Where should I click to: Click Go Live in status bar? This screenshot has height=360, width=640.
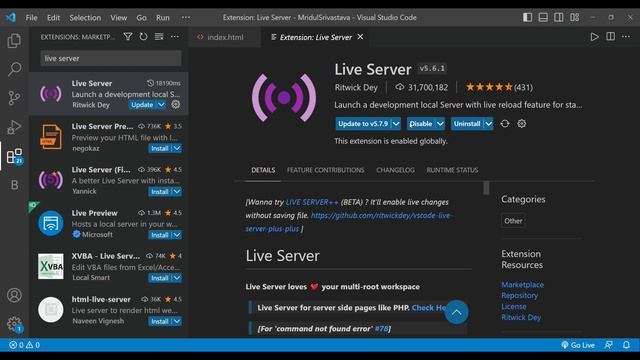(x=578, y=345)
